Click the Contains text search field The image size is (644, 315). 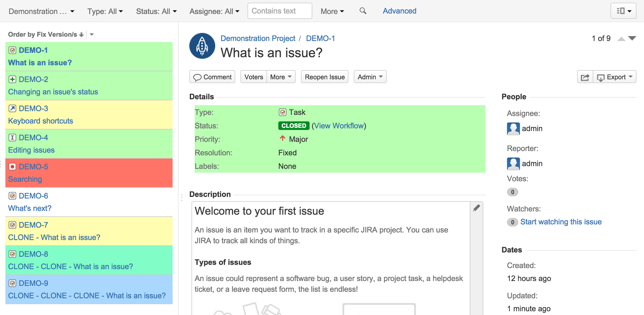280,11
